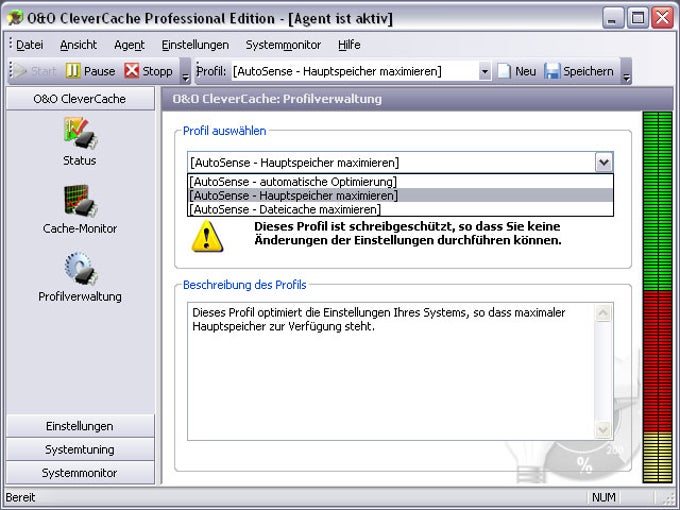Open the Agent menu

tap(129, 45)
